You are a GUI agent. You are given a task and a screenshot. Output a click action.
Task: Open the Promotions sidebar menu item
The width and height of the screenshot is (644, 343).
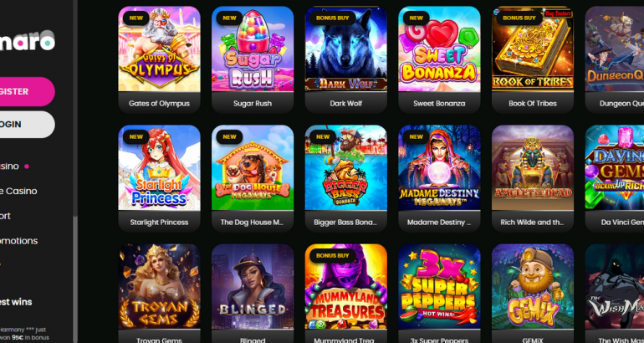[18, 241]
